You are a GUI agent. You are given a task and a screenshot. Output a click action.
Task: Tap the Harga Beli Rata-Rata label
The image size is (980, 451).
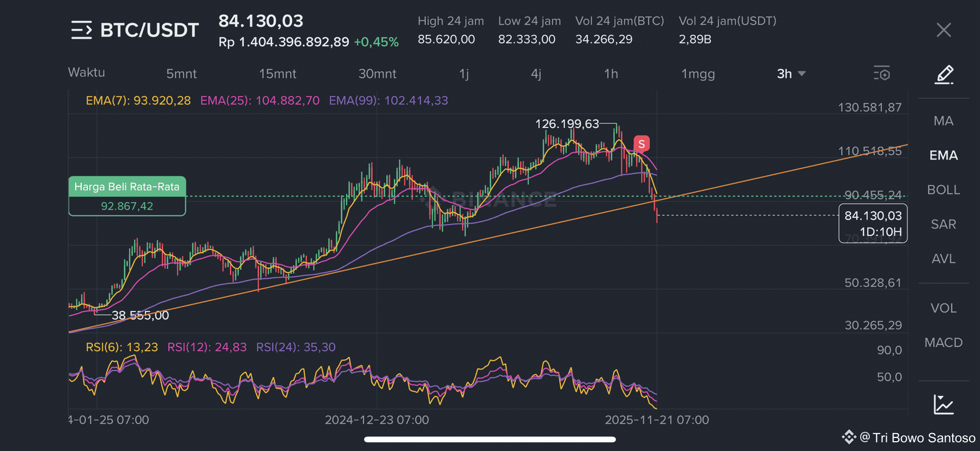127,186
